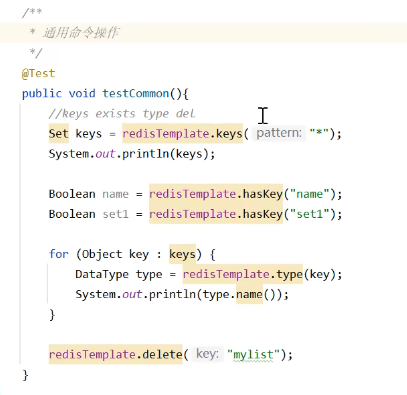The image size is (407, 395).
Task: Click the variable 'name' in the Boolean declaration
Action: (x=115, y=194)
